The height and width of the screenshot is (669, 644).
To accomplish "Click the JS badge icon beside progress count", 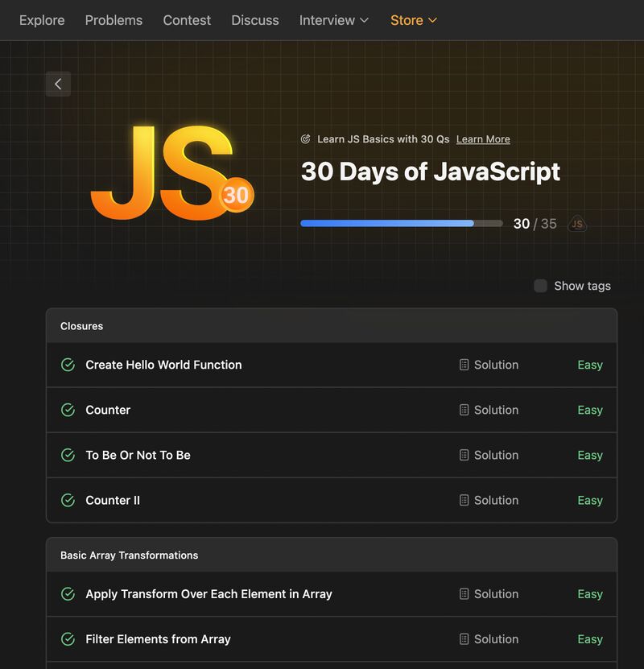I will (x=577, y=224).
